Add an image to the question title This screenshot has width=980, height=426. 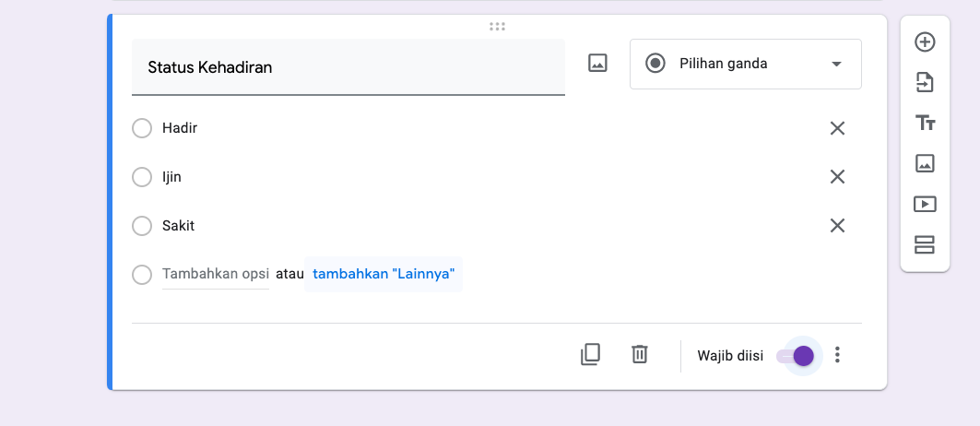[597, 63]
